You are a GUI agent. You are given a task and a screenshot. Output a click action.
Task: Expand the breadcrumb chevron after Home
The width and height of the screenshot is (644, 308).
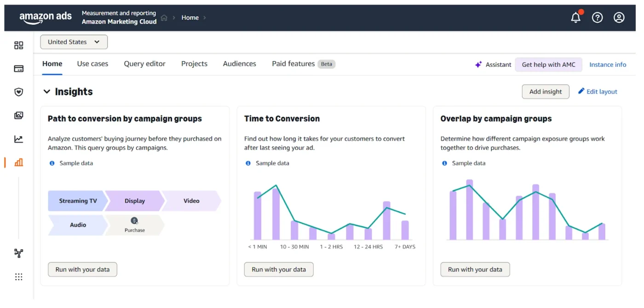204,17
